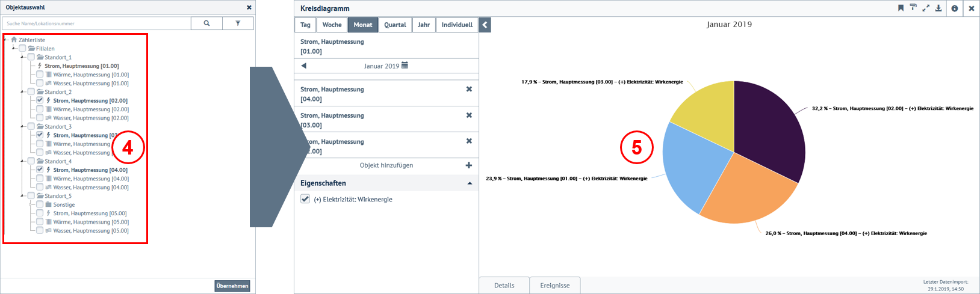Click Objekt hinzufügen
Image resolution: width=980 pixels, height=294 pixels.
[386, 165]
